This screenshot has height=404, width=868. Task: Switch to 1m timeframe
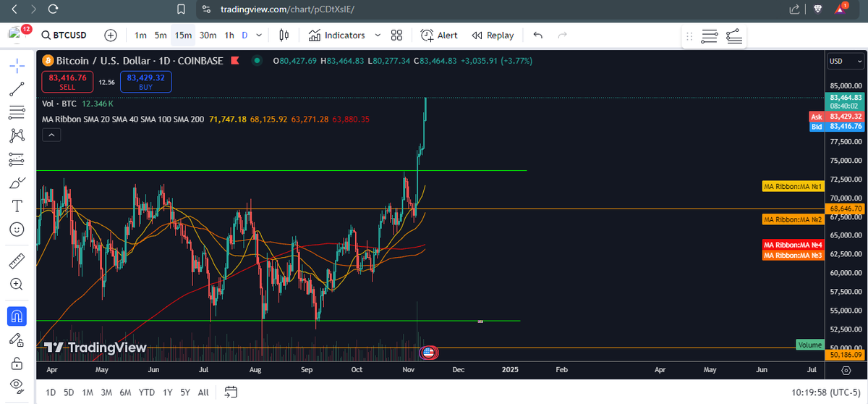point(141,35)
